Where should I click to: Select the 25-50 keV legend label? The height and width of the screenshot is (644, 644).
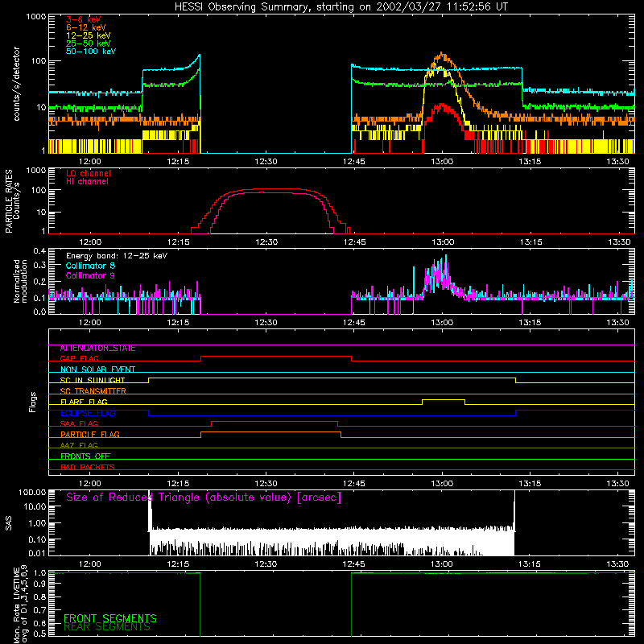88,43
